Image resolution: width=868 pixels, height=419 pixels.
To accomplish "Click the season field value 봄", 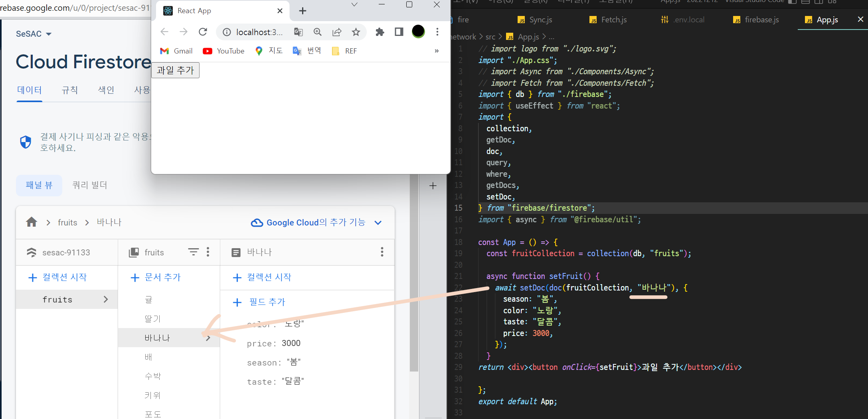I will click(294, 362).
